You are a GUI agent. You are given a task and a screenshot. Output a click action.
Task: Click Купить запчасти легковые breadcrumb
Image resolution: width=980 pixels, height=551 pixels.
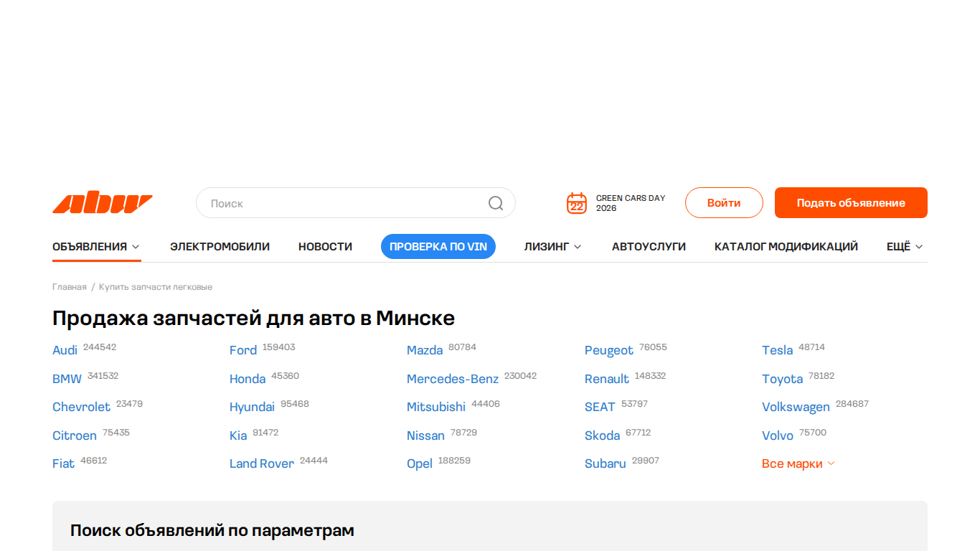click(x=156, y=287)
